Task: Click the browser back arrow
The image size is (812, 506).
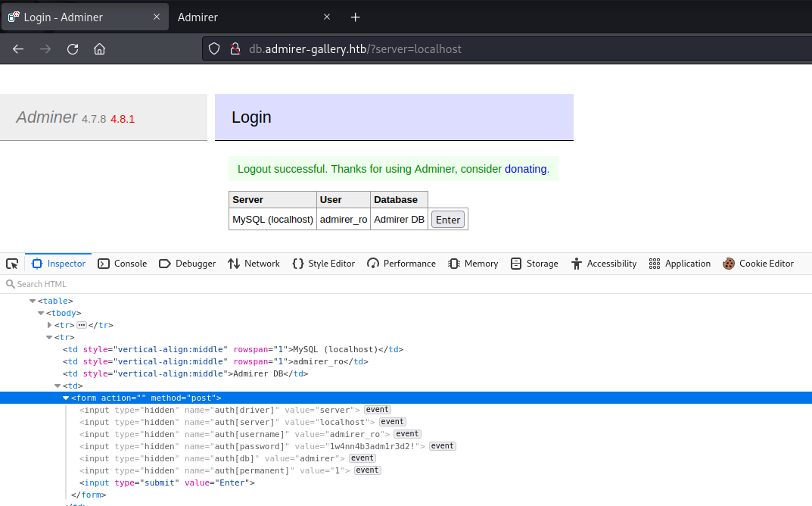Action: (18, 49)
